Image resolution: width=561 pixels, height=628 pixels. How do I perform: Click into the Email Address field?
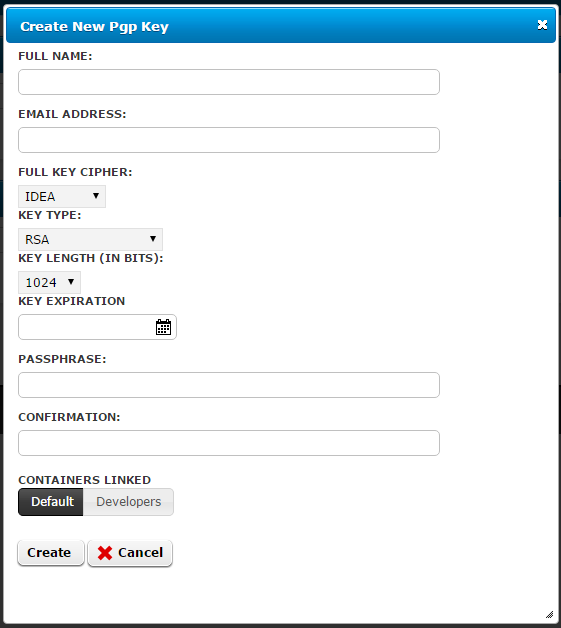coord(229,140)
